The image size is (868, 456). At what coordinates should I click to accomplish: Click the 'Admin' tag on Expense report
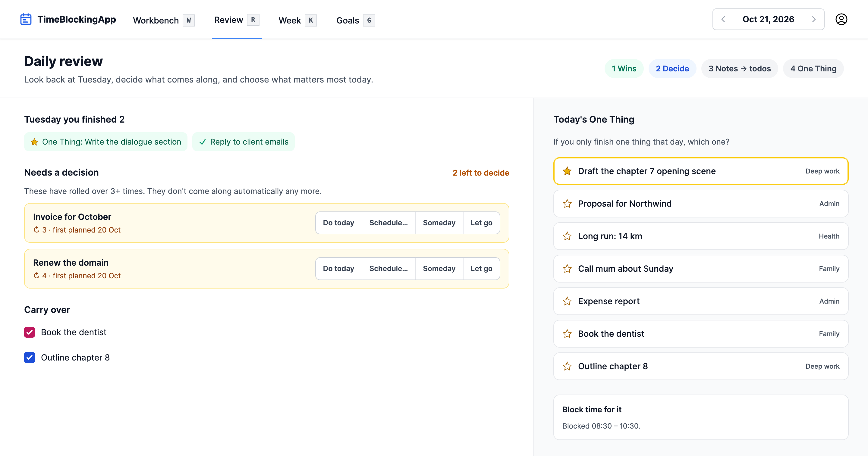pyautogui.click(x=829, y=301)
